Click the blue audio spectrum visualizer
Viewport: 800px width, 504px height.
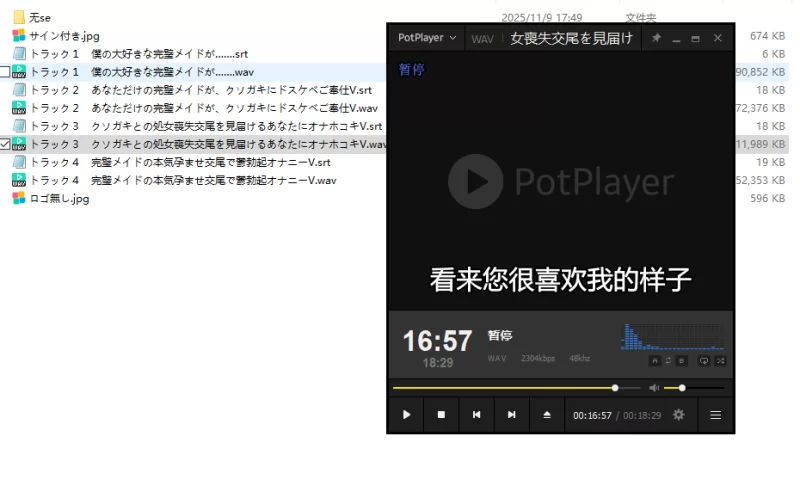(x=672, y=336)
